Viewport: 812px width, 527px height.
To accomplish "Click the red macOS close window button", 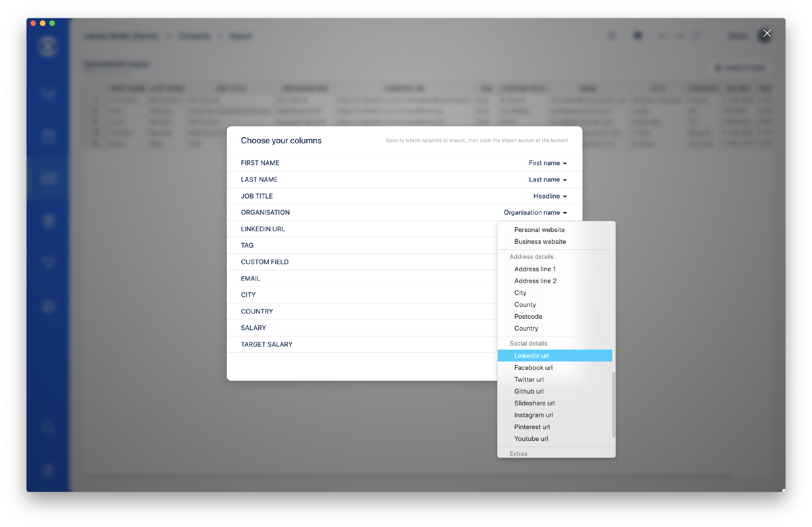I will 33,23.
